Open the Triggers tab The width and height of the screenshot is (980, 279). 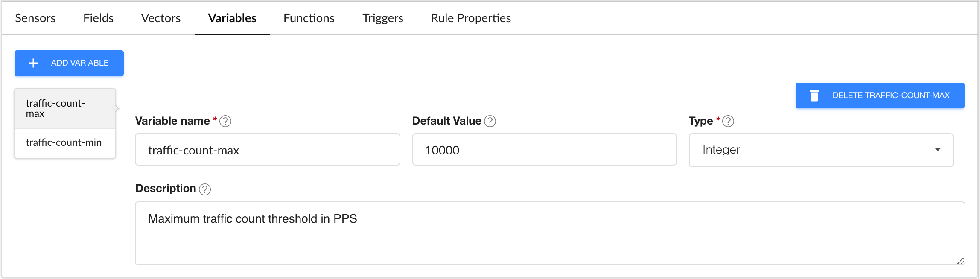point(383,18)
